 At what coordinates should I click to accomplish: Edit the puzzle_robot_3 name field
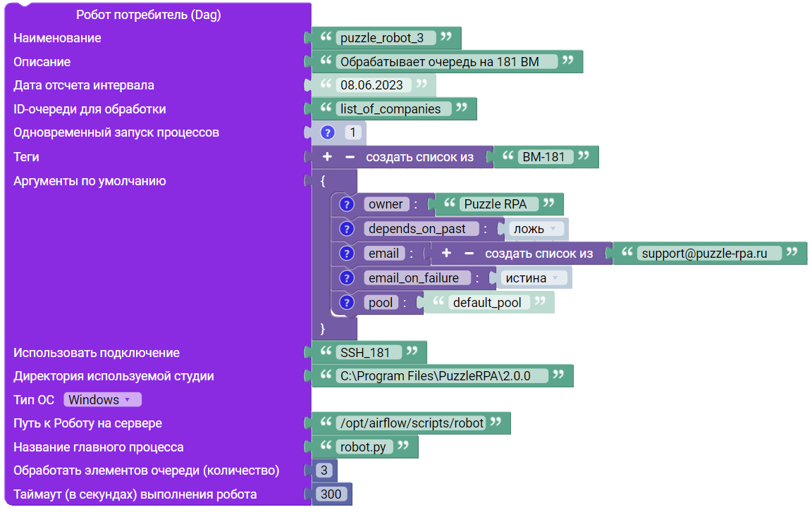(386, 38)
